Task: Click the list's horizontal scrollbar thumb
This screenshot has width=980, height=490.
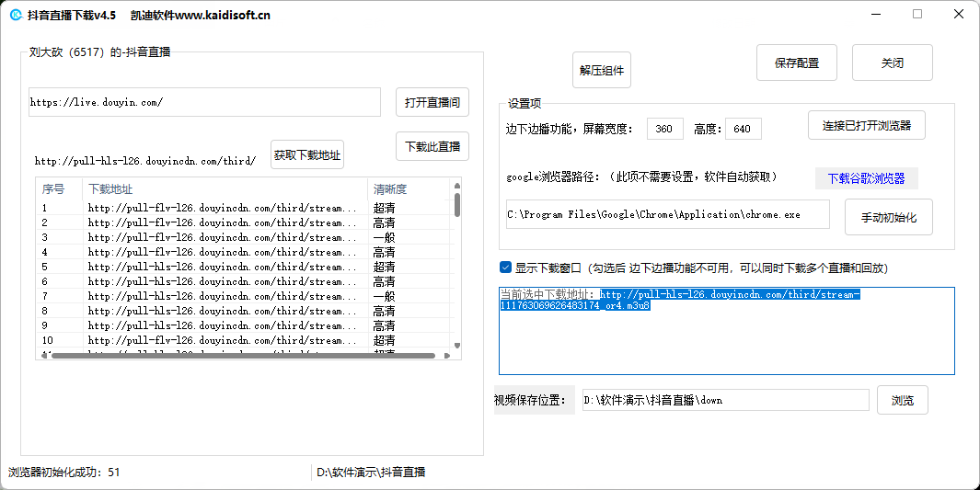Action: 243,356
